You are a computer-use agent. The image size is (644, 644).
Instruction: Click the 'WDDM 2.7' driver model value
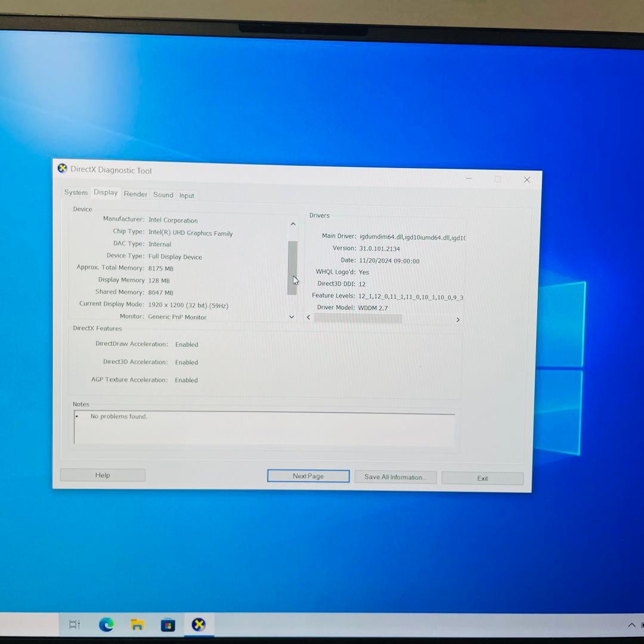point(373,308)
